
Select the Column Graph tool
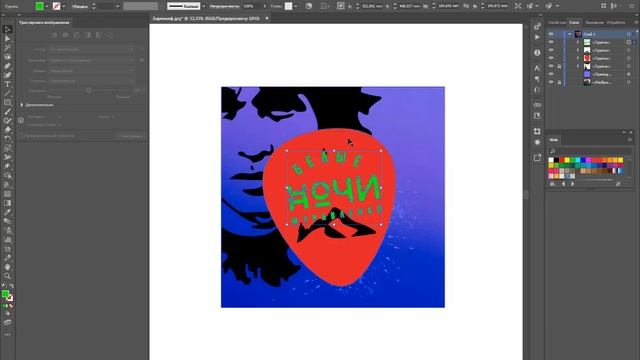(7, 240)
